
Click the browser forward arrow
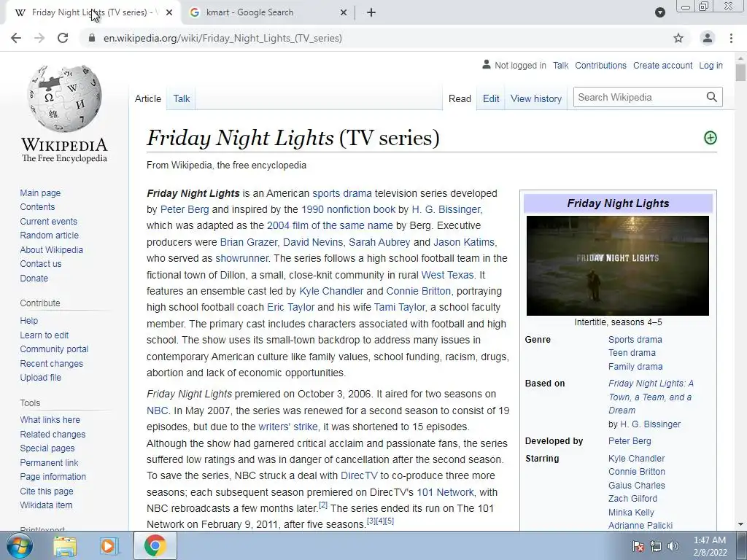[39, 38]
